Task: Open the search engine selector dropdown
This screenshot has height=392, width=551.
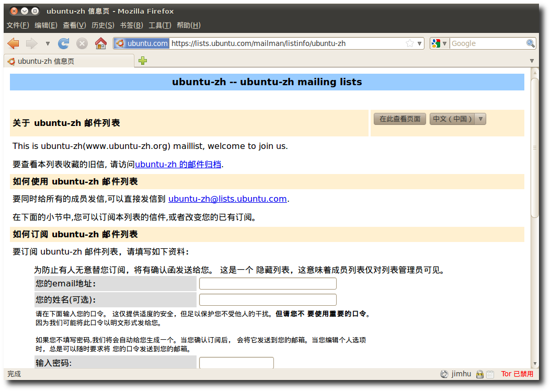Action: pyautogui.click(x=439, y=43)
